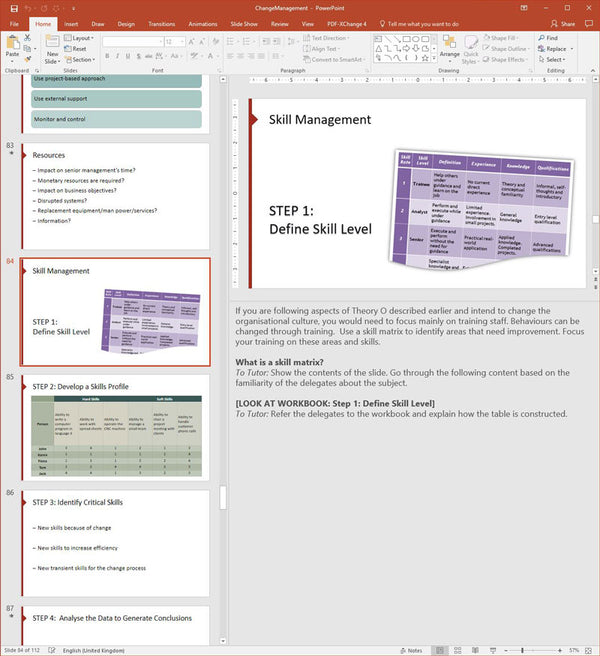The height and width of the screenshot is (656, 600).
Task: Toggle Center paragraph alignment
Action: (241, 56)
